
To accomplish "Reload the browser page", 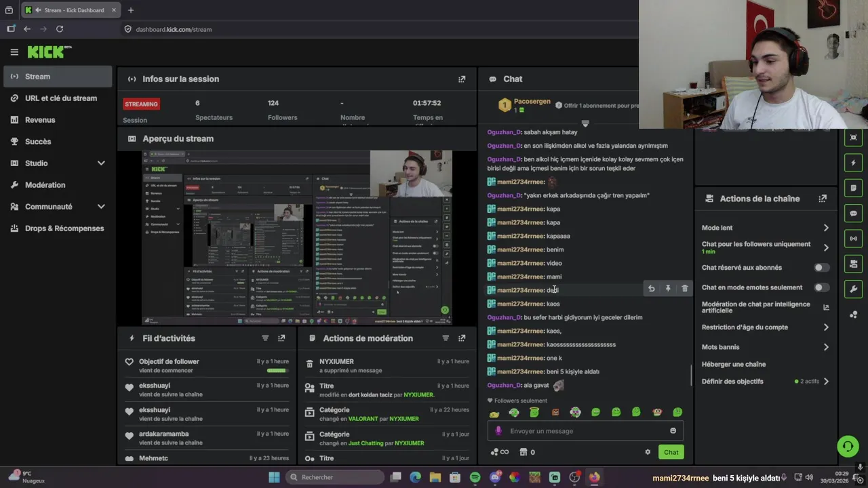I will [60, 29].
